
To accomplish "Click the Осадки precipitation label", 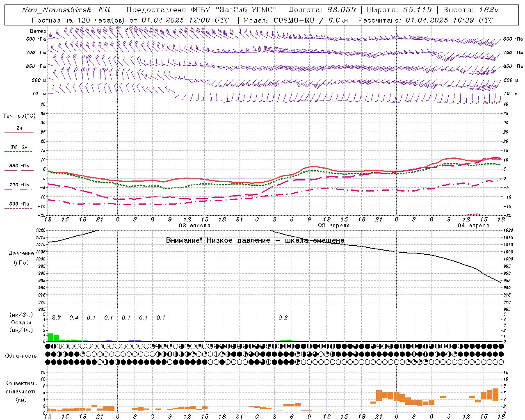I will (21, 322).
